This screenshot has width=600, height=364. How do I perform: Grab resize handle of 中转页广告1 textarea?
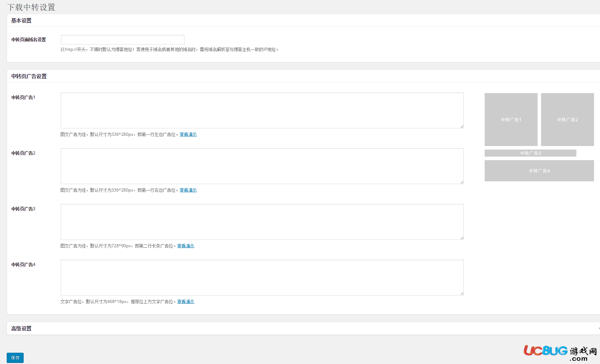(462, 126)
